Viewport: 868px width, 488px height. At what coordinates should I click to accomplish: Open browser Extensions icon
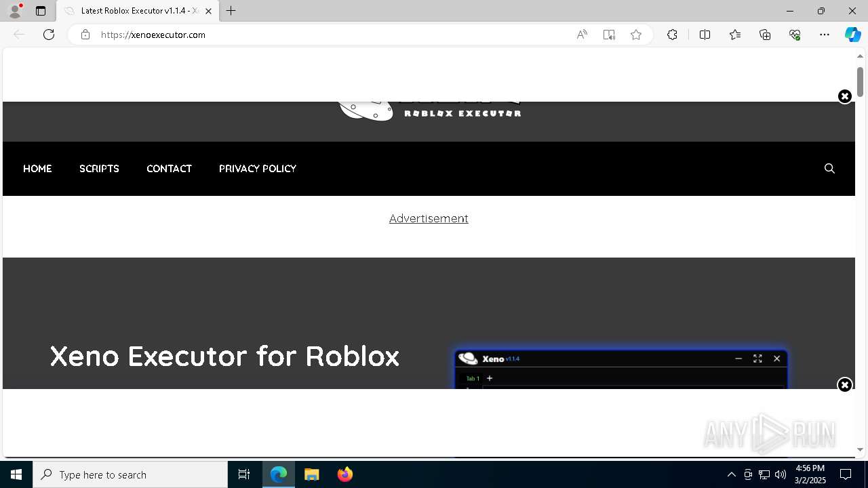[x=672, y=35]
